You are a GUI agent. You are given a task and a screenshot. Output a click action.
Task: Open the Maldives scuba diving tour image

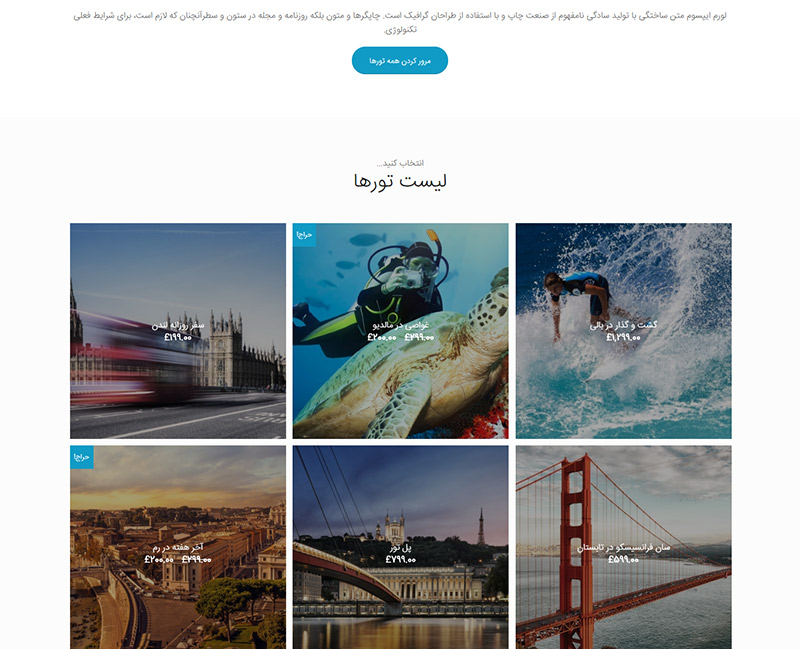(401, 331)
